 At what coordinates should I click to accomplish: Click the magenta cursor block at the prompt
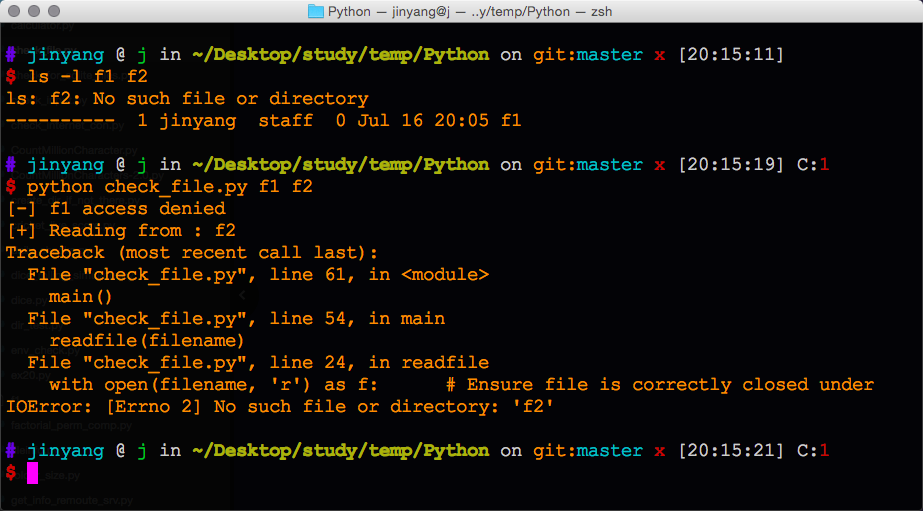32,473
